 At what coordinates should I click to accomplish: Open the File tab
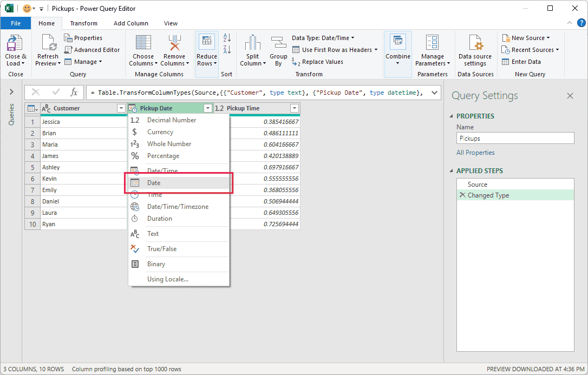(16, 23)
